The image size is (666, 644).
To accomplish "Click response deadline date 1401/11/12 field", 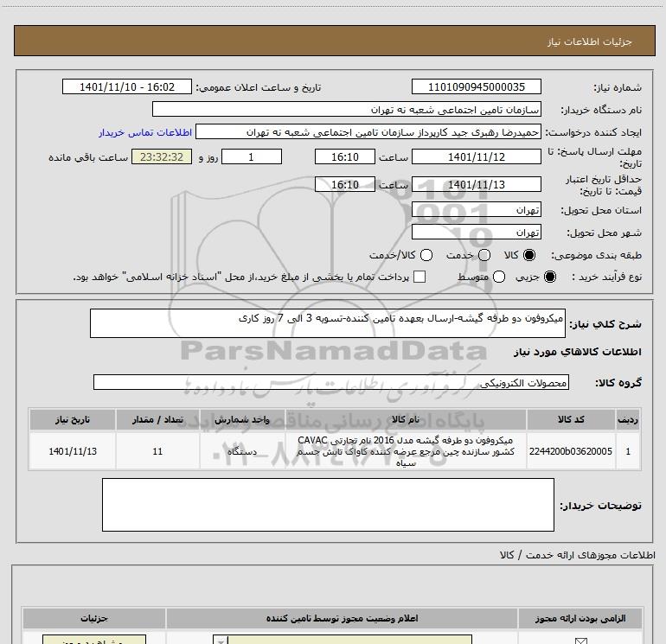I will click(476, 156).
